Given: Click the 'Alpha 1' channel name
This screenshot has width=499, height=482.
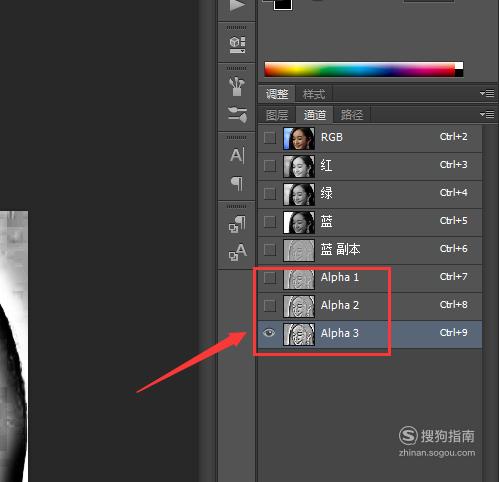Looking at the screenshot, I should pos(340,277).
